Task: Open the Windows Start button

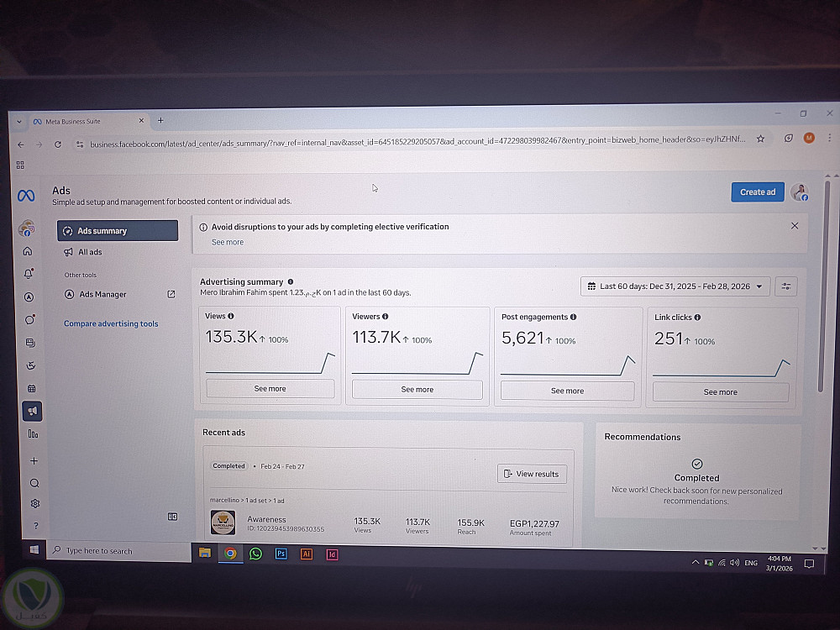Action: (x=34, y=549)
